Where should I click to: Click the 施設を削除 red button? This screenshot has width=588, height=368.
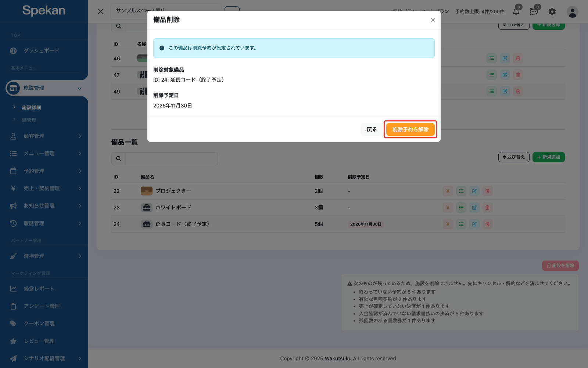pyautogui.click(x=560, y=266)
